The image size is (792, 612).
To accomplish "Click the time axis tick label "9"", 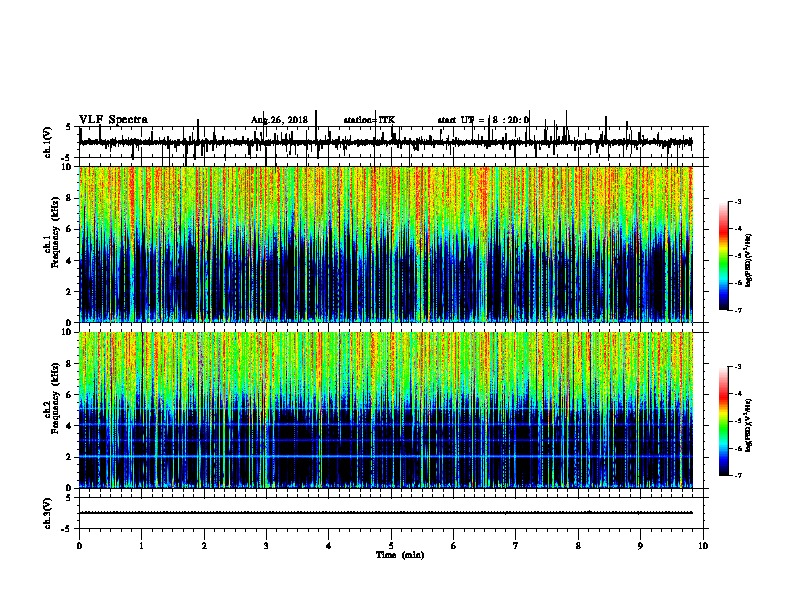I will point(640,546).
